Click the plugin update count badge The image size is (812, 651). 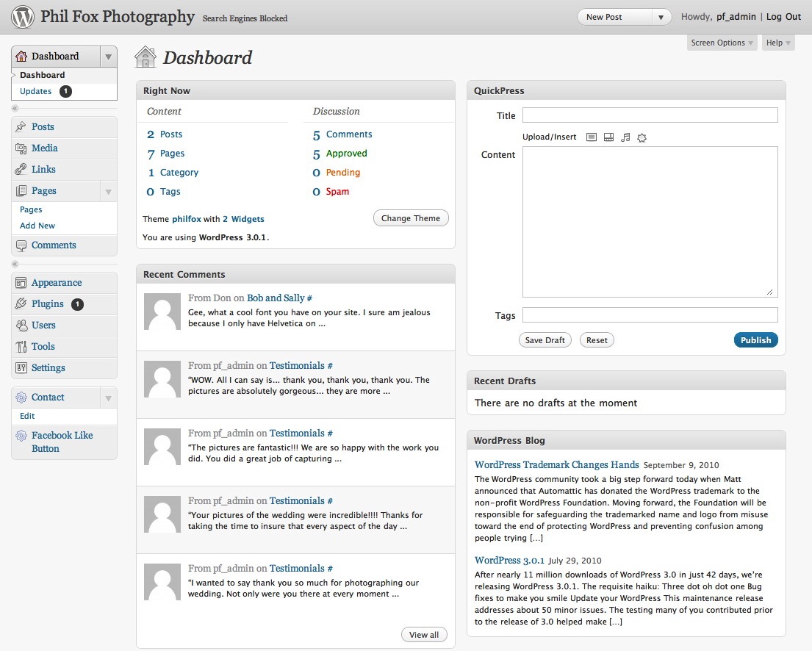[77, 304]
